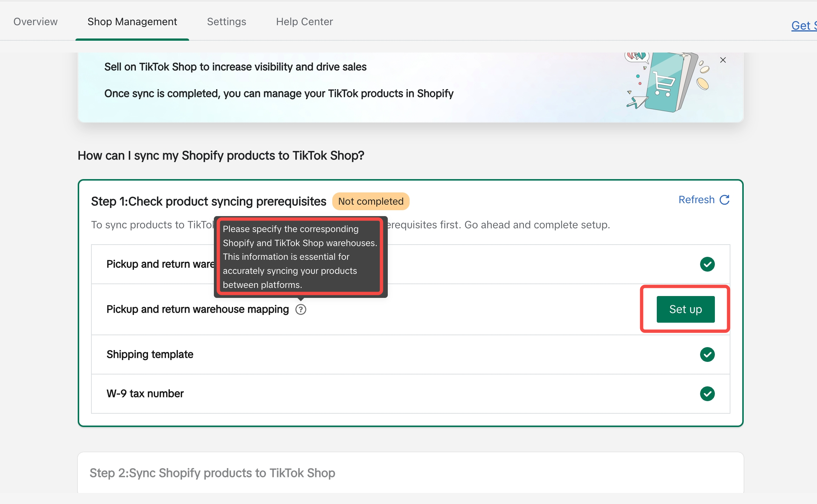Expand Step 2 Sync Shopify products section
The height and width of the screenshot is (504, 817).
click(x=212, y=473)
